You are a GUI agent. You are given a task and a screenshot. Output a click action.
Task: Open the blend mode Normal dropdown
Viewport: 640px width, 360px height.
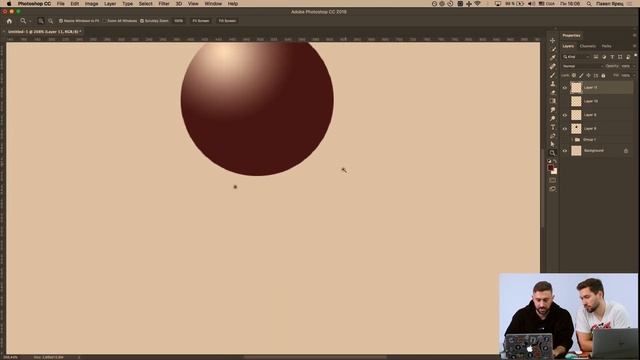[582, 66]
